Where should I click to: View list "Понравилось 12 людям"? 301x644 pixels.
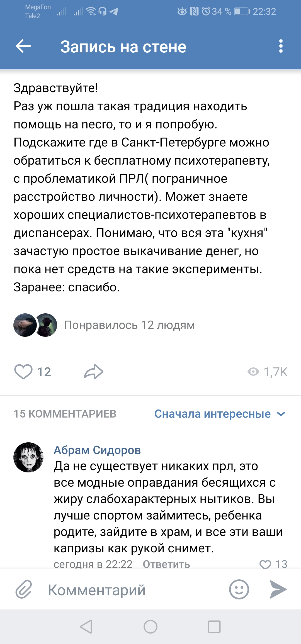[x=129, y=325]
